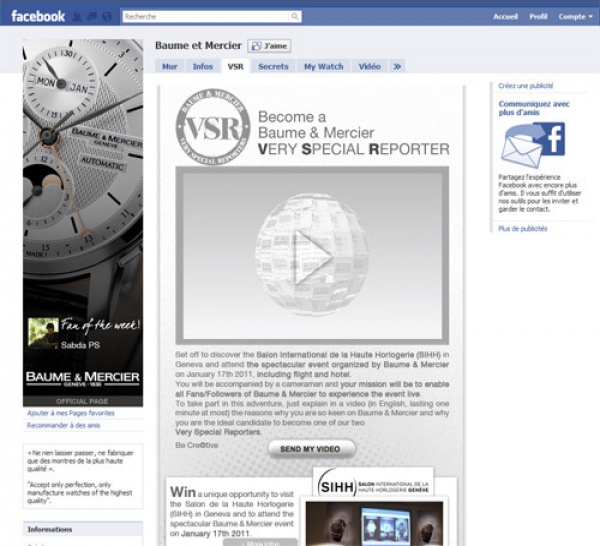Click Recommander à des amis link
Screen dimensions: 600x546
[64, 425]
